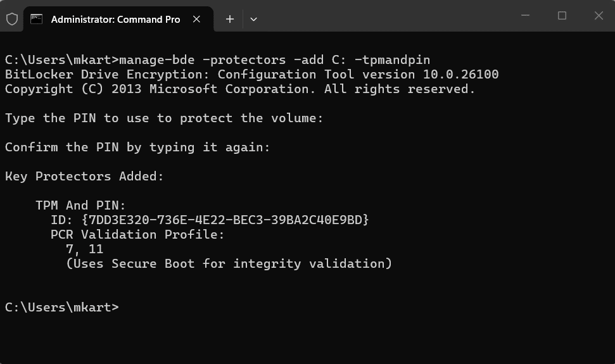Click the '(Uses Secure Boot for integrity validation)' line
Viewport: 615px width, 364px height.
point(229,263)
